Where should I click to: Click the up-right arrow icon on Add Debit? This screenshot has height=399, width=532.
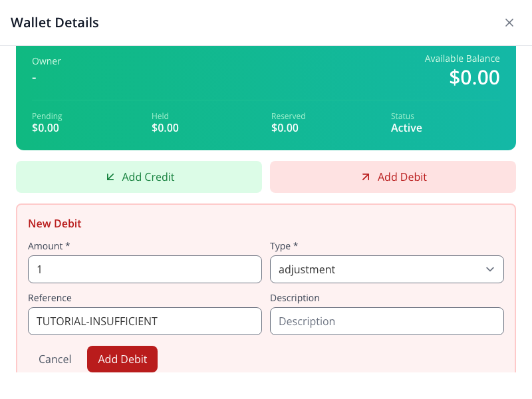click(x=365, y=177)
